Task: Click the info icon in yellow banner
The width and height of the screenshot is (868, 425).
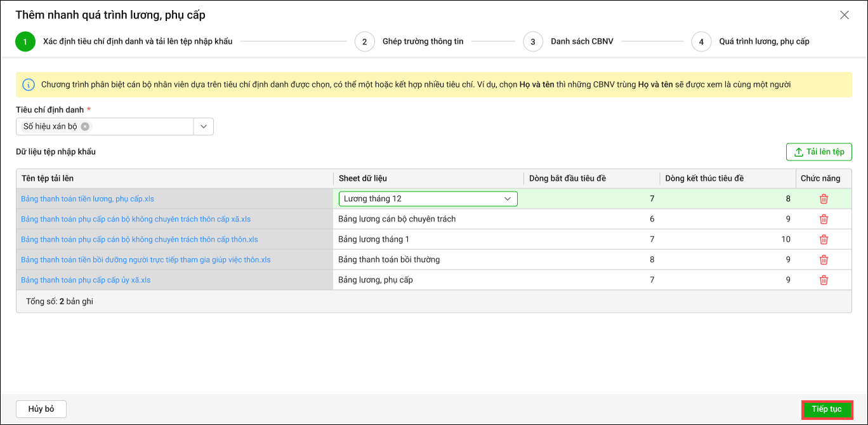Action: 29,84
